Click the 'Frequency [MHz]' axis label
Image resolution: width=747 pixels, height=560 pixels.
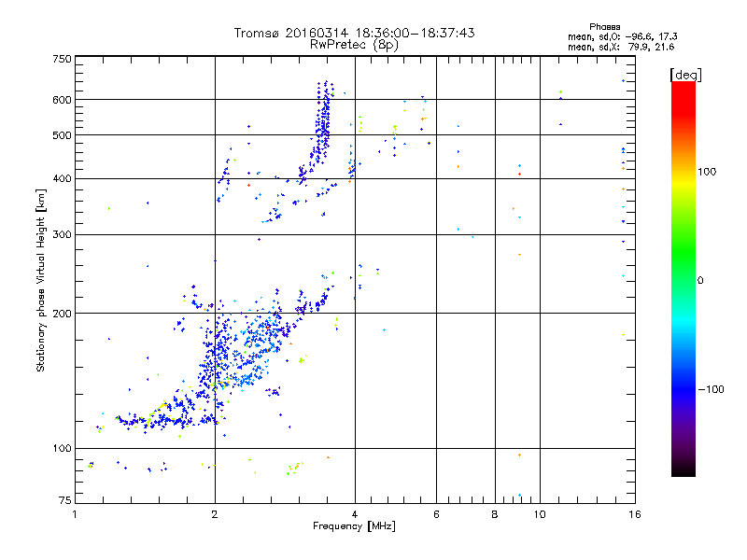coord(354,526)
